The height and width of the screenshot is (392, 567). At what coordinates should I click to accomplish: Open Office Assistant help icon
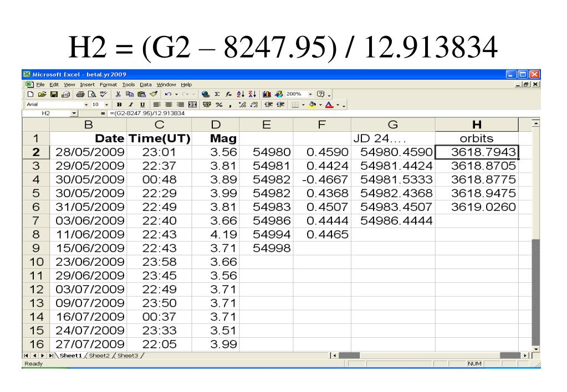coord(320,94)
